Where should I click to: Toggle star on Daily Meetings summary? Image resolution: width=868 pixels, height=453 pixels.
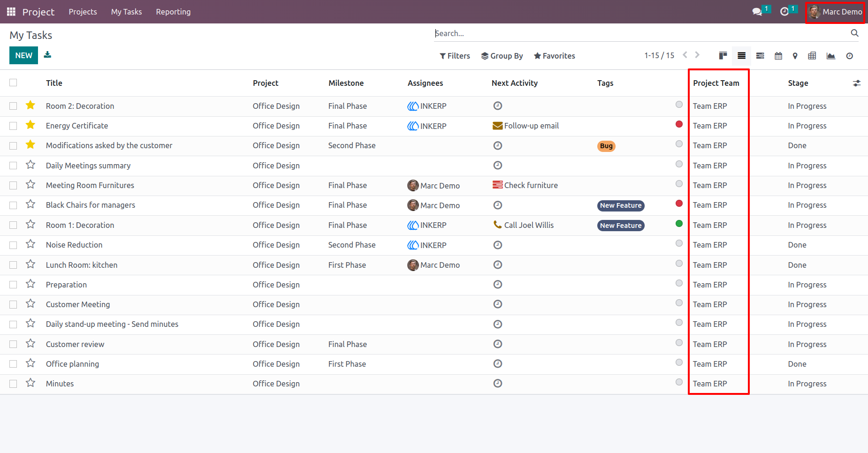click(30, 165)
